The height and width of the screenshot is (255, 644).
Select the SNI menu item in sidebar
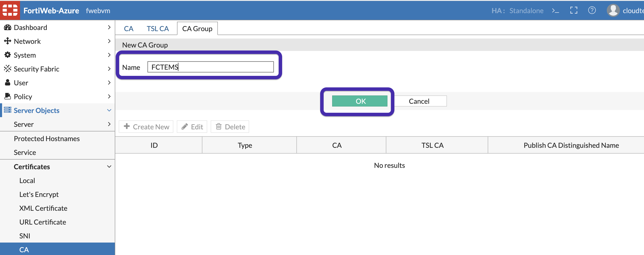[24, 235]
